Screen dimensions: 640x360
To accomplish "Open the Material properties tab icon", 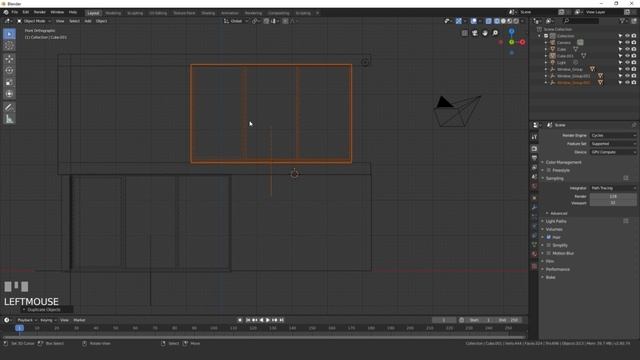I will (534, 254).
